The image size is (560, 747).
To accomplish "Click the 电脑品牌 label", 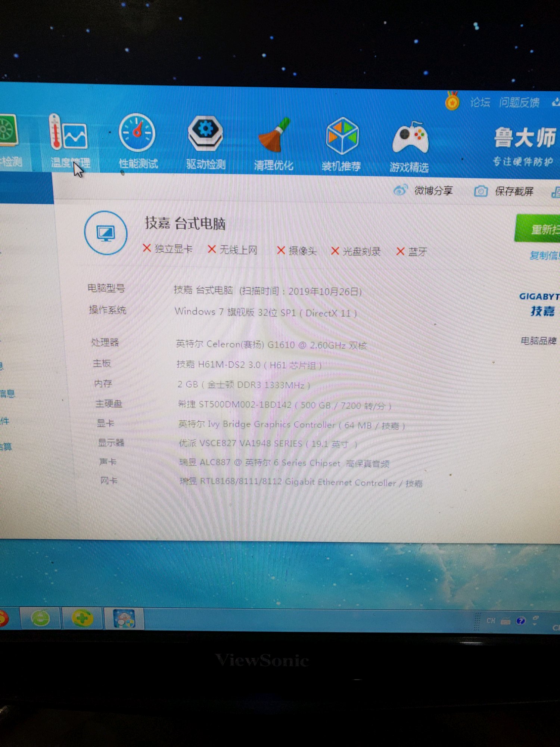I will [x=539, y=341].
